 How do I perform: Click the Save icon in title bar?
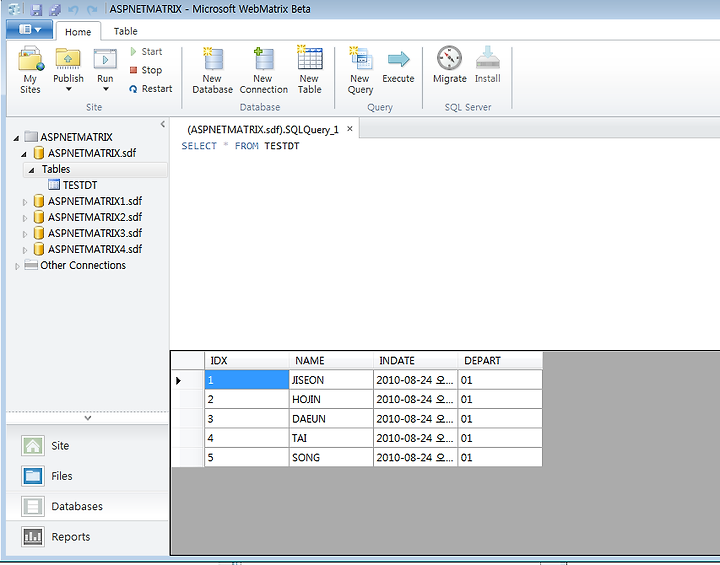point(37,9)
